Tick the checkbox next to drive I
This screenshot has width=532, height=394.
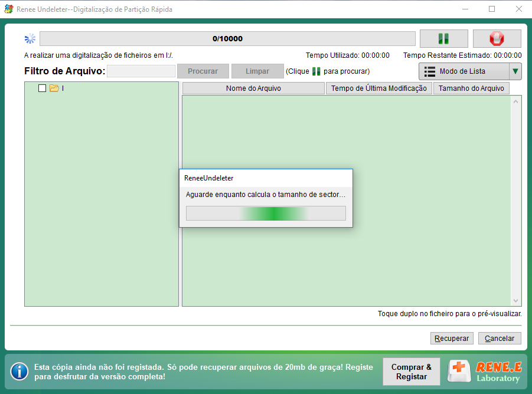(x=42, y=88)
